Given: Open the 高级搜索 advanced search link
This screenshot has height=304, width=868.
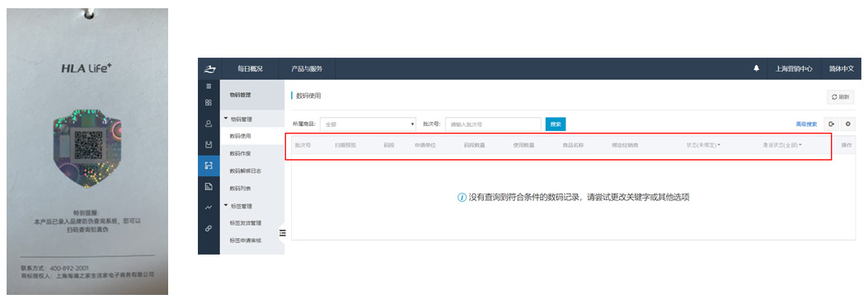Looking at the screenshot, I should click(806, 124).
